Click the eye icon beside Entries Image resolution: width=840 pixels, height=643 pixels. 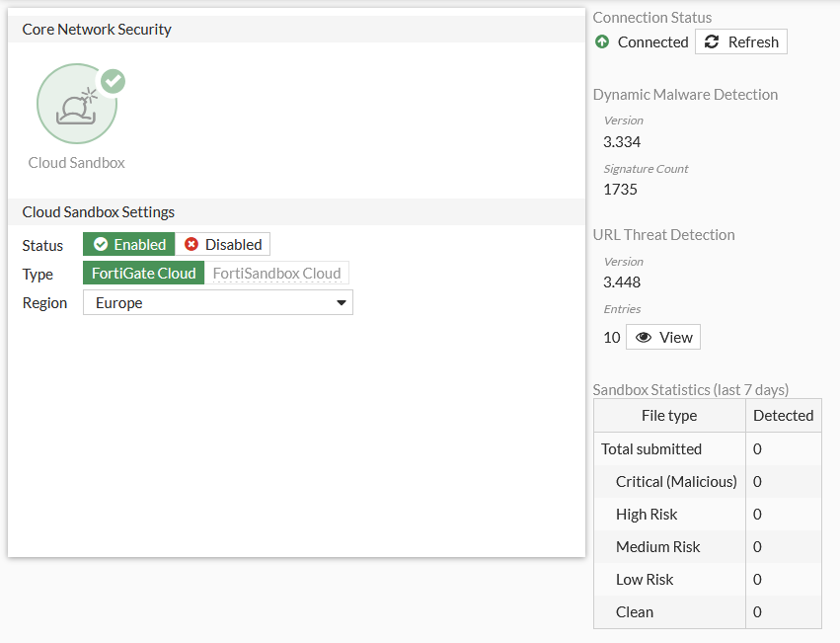point(644,337)
